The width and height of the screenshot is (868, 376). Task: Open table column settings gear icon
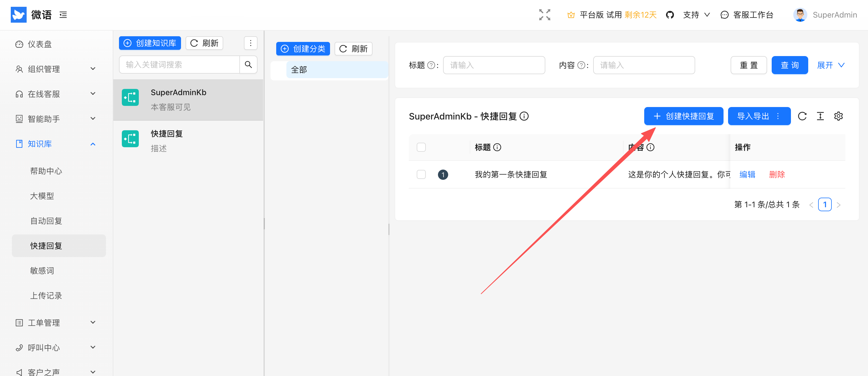coord(838,116)
